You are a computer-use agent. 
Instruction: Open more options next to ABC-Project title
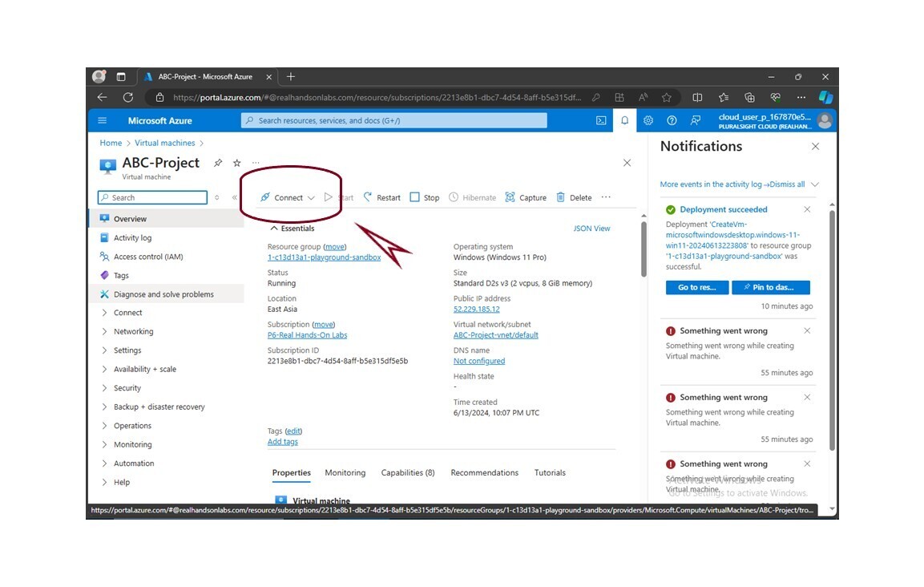256,162
